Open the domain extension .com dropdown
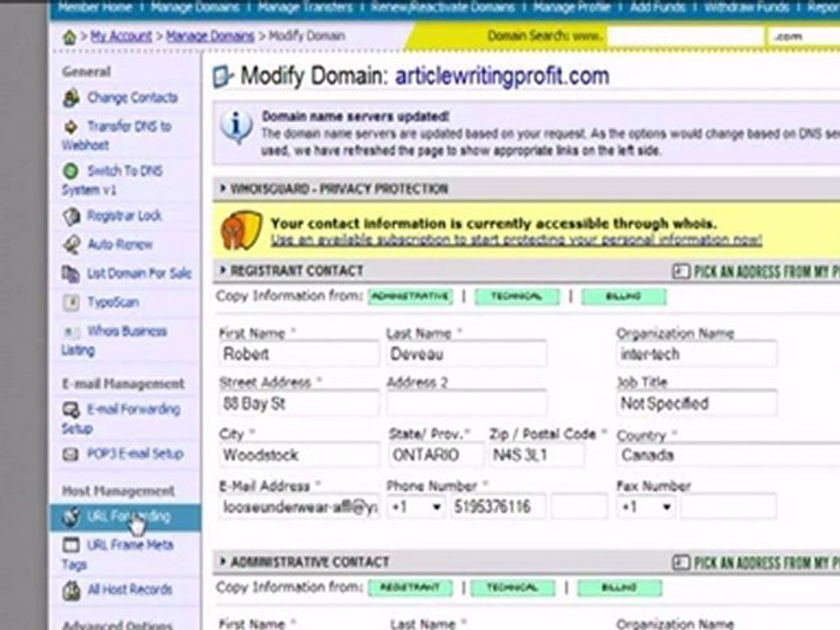 point(803,37)
